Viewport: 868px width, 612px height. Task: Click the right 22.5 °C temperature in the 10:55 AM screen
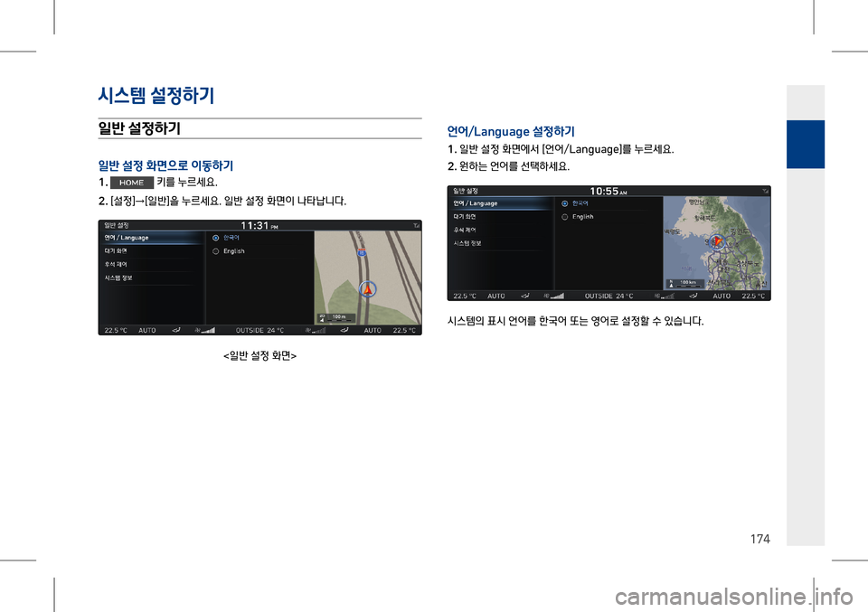point(753,296)
